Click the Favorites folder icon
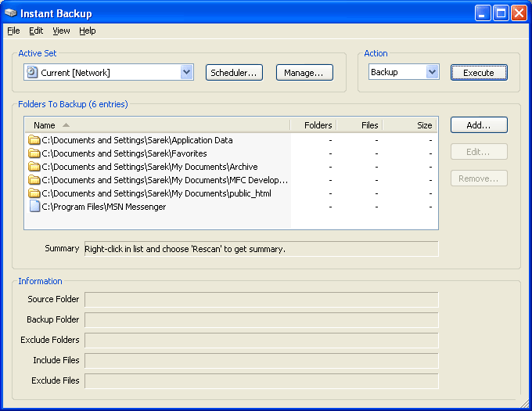 point(34,153)
